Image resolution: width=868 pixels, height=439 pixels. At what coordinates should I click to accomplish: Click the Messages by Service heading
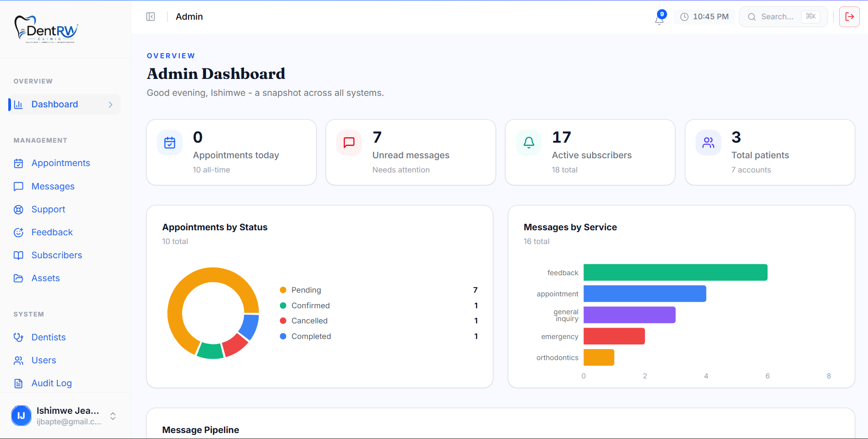570,227
